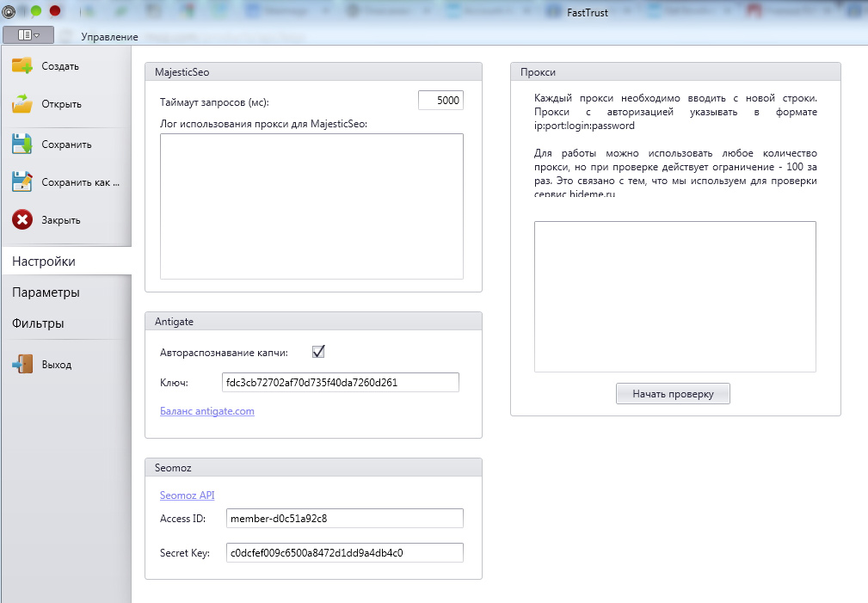
Task: Toggle the Автораспознавание капчи checkbox
Action: pyautogui.click(x=318, y=352)
